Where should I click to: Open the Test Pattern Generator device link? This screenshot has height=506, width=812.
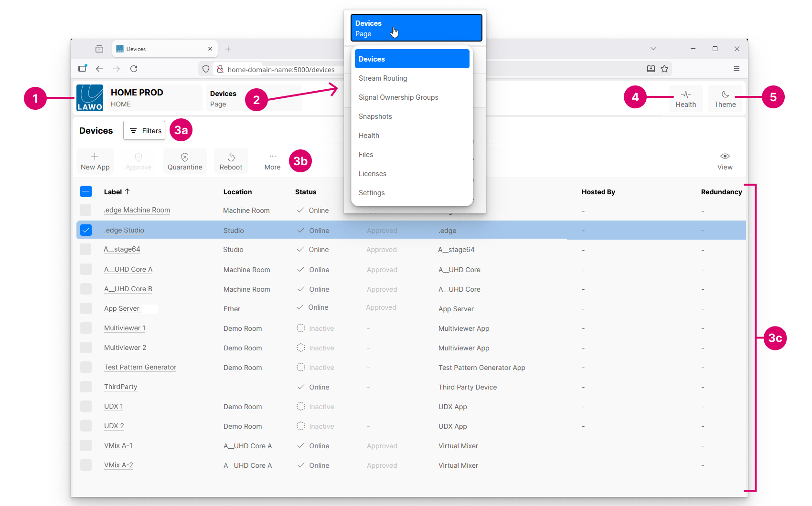click(x=140, y=367)
